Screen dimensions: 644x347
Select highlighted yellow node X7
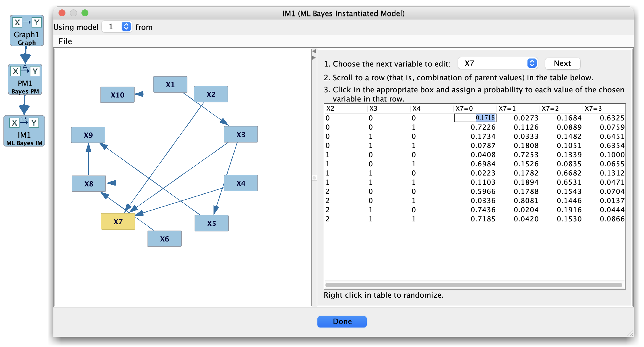coord(118,222)
